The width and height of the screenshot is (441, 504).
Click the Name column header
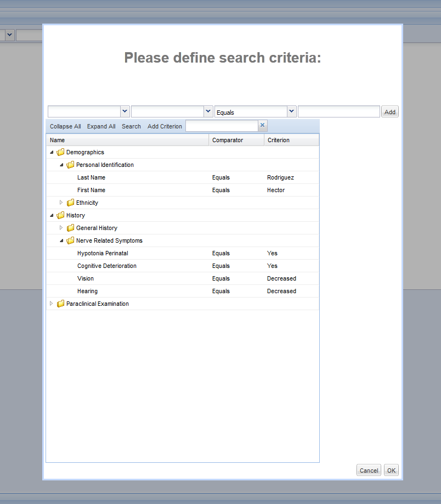coord(127,140)
